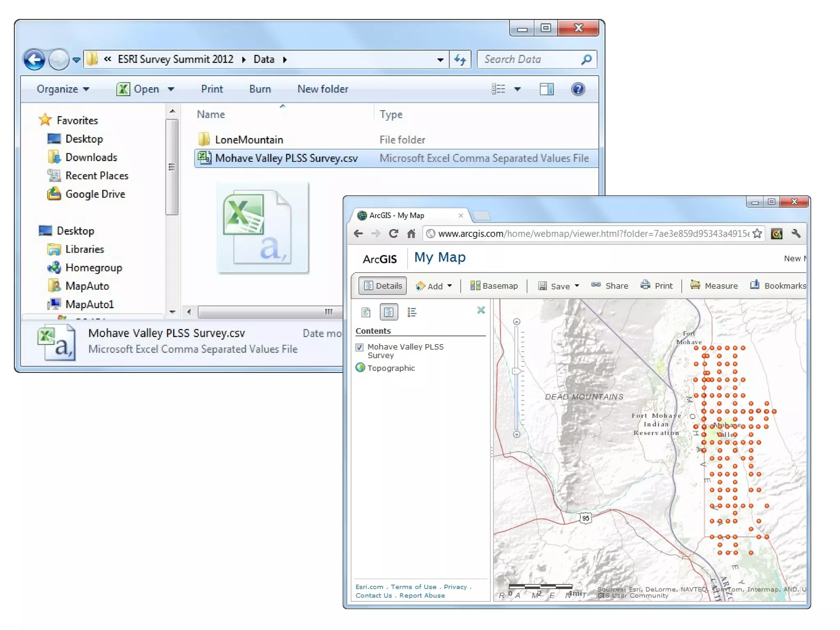840x630 pixels.
Task: Click the Measure tool icon
Action: (x=695, y=285)
